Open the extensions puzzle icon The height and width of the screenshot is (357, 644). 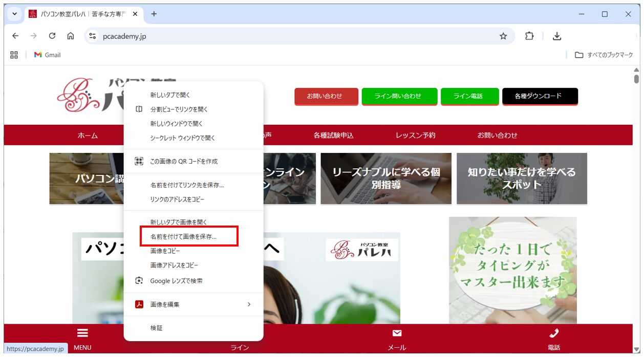tap(529, 36)
